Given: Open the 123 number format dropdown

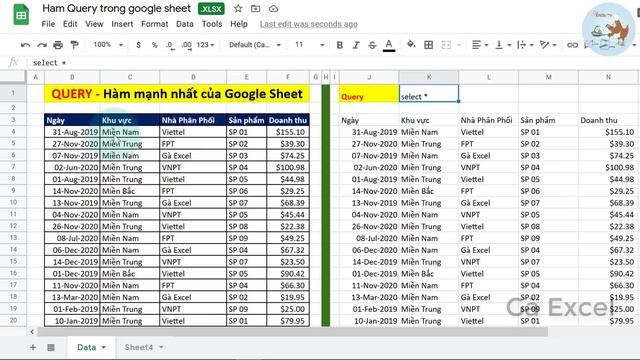Looking at the screenshot, I should [205, 44].
